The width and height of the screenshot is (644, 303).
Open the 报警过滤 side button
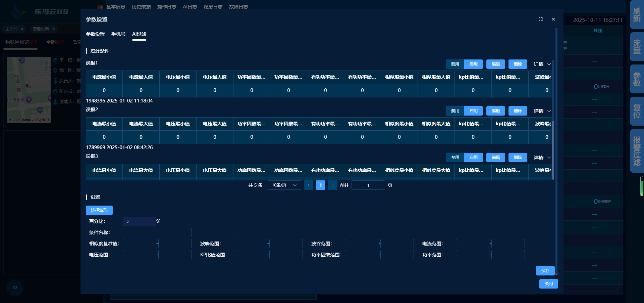637,151
